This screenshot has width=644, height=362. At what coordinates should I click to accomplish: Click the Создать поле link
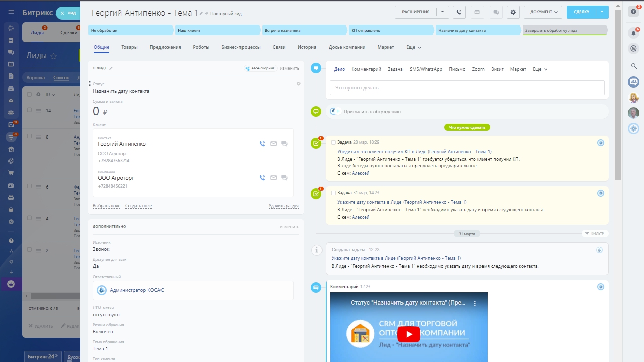138,206
